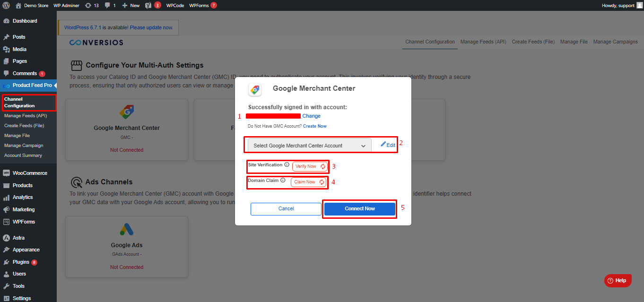Open Manage Feeds (API) in sidebar
The image size is (644, 302).
point(26,115)
